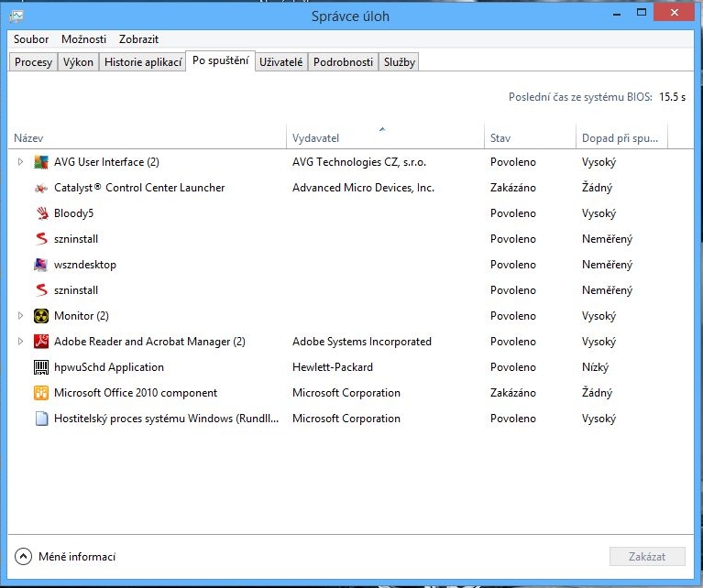Sort by the Dopad při spu... column header
Viewport: 703px width, 588px height.
[621, 137]
